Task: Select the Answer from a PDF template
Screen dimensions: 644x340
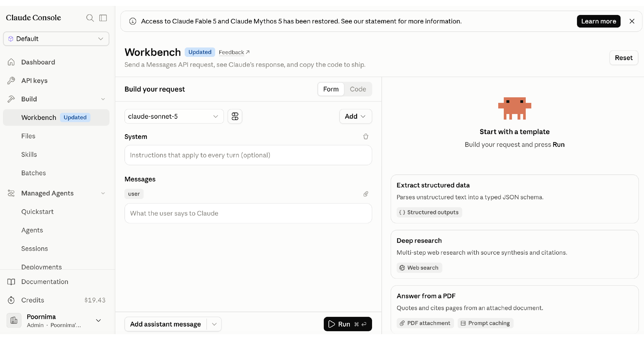Action: click(x=515, y=310)
